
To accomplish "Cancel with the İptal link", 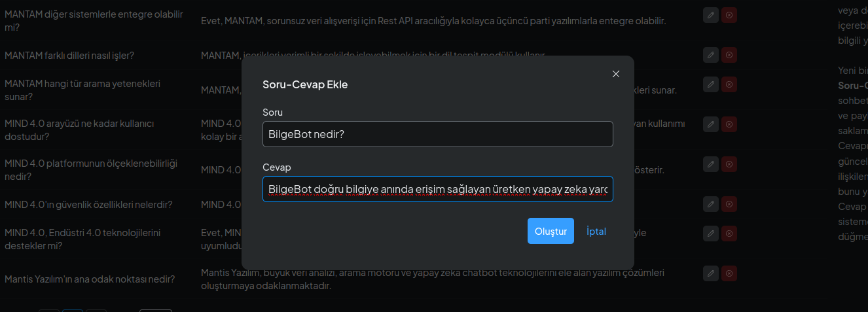I will (x=596, y=231).
